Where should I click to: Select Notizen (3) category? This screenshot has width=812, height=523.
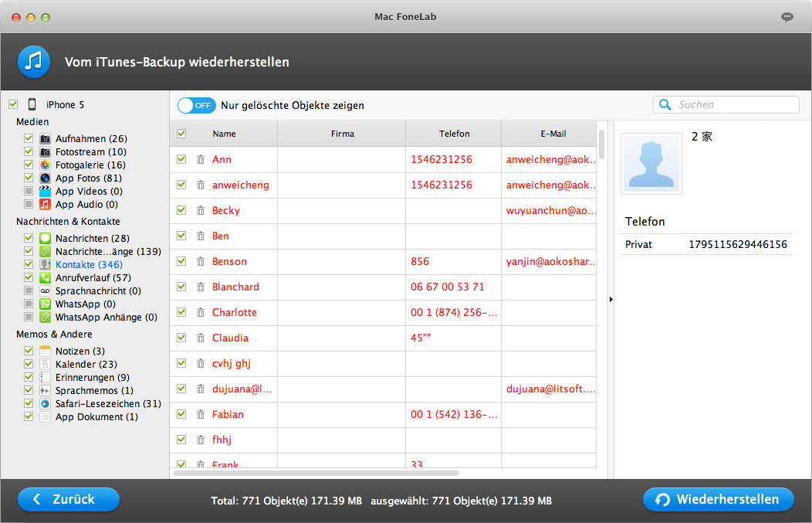click(80, 351)
